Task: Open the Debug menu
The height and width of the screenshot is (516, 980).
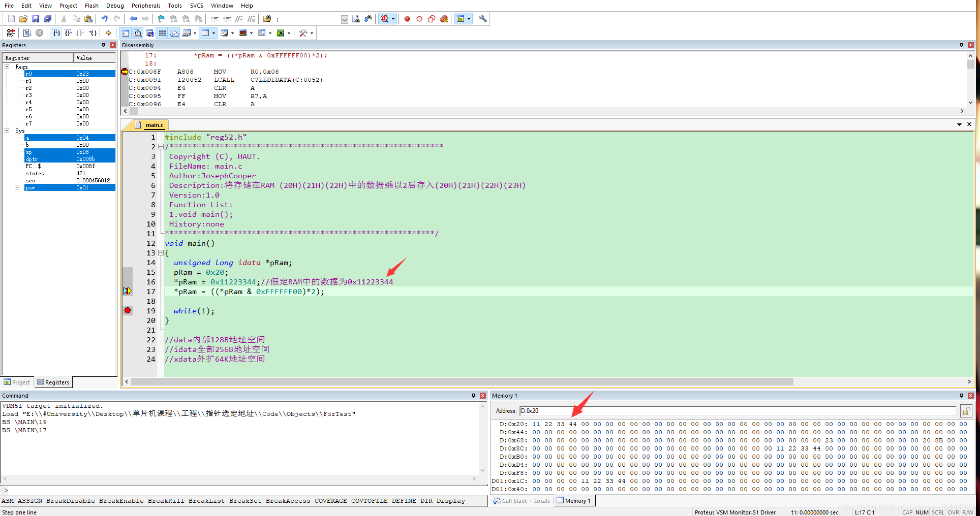Action: [115, 6]
